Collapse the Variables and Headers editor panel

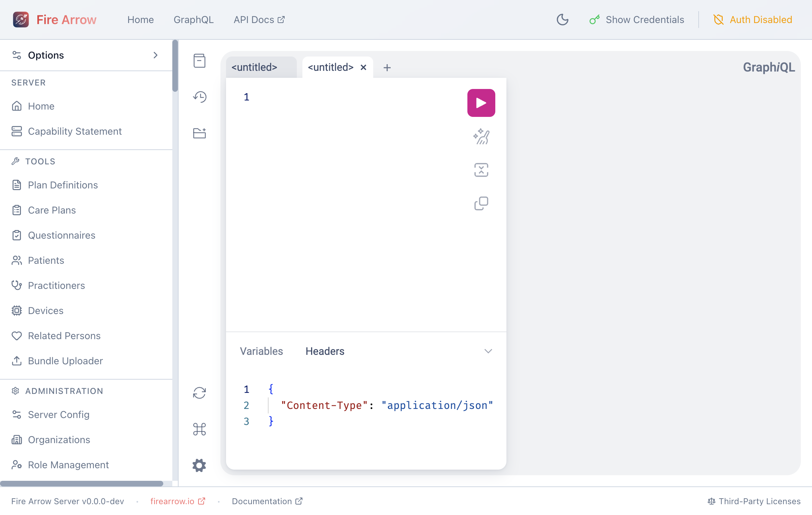[x=488, y=351]
